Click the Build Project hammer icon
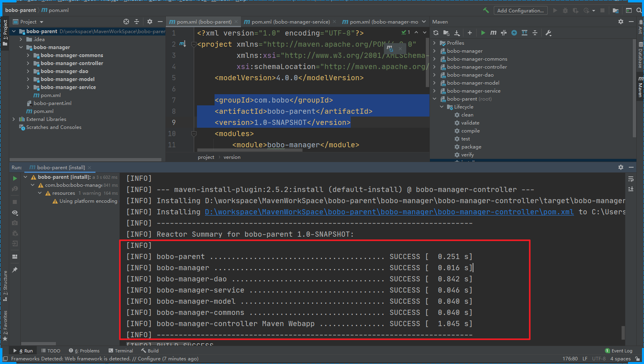This screenshot has width=644, height=364. [x=486, y=10]
